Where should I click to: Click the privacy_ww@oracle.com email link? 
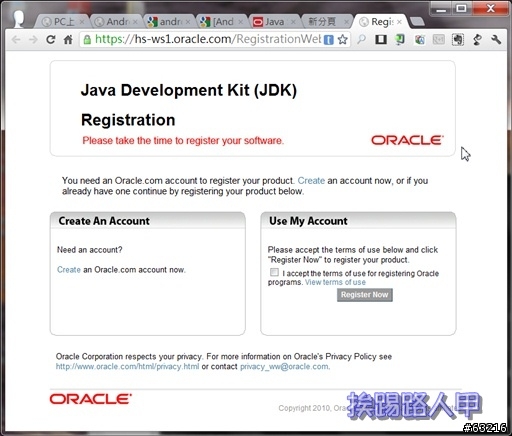point(285,366)
